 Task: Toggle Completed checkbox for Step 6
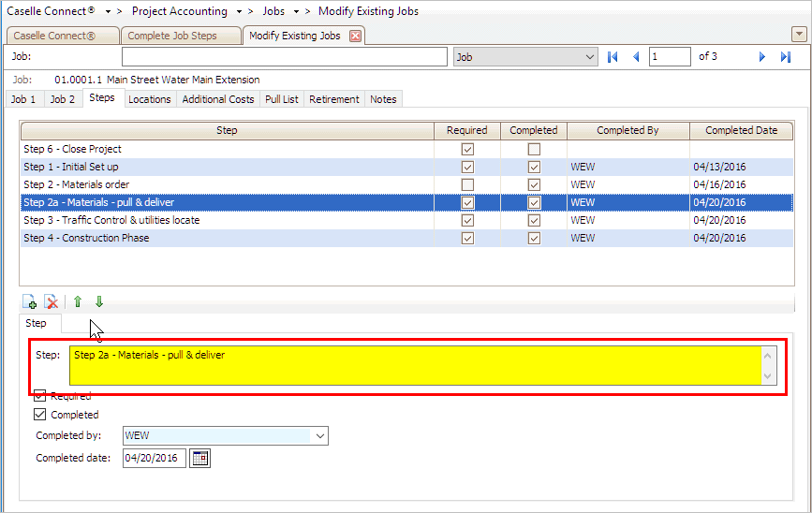click(534, 149)
